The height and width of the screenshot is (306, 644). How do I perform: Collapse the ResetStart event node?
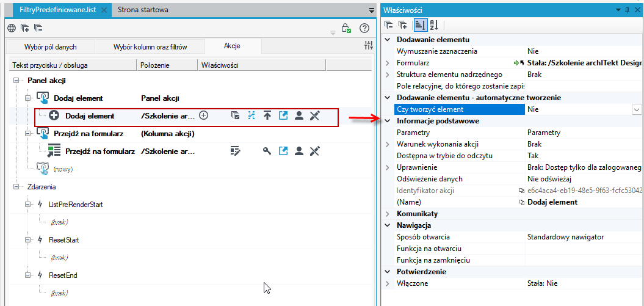pos(28,239)
